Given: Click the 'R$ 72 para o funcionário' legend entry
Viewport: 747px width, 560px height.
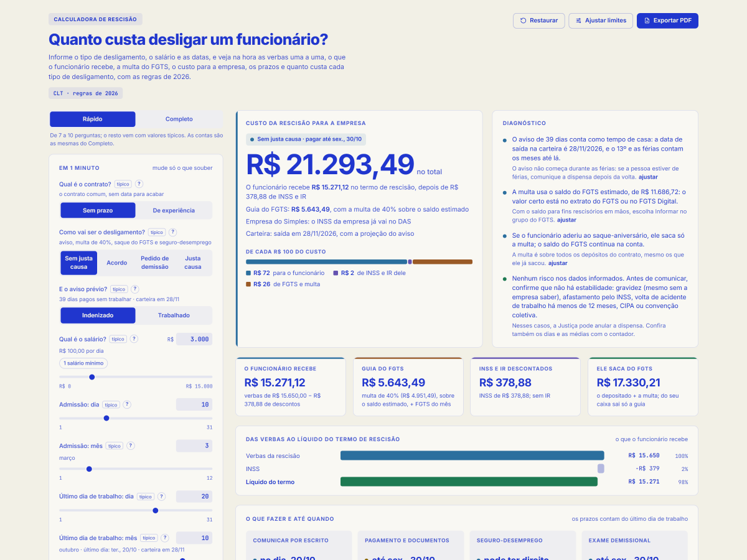Looking at the screenshot, I should [x=285, y=273].
